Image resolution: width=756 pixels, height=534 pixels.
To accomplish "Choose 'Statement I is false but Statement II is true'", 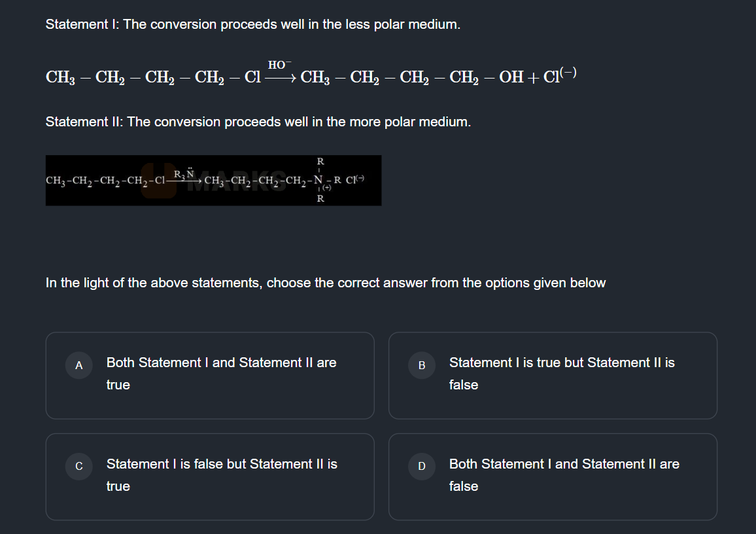I will coord(222,474).
